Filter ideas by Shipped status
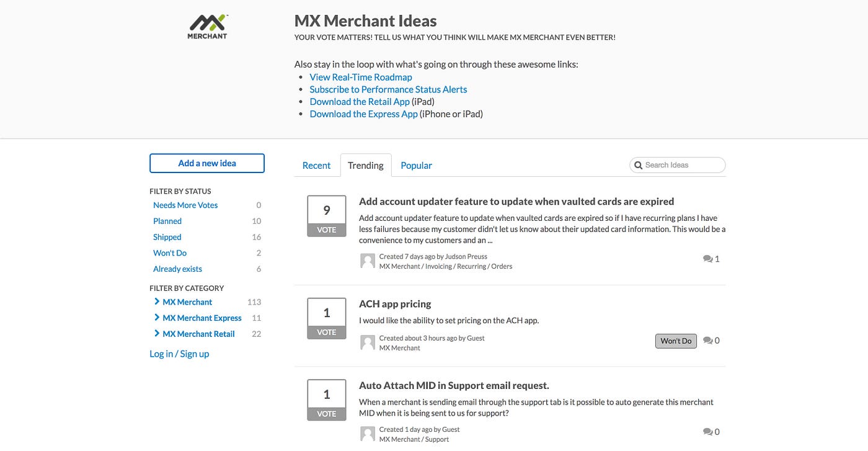Screen dimensions: 868x451 [167, 238]
